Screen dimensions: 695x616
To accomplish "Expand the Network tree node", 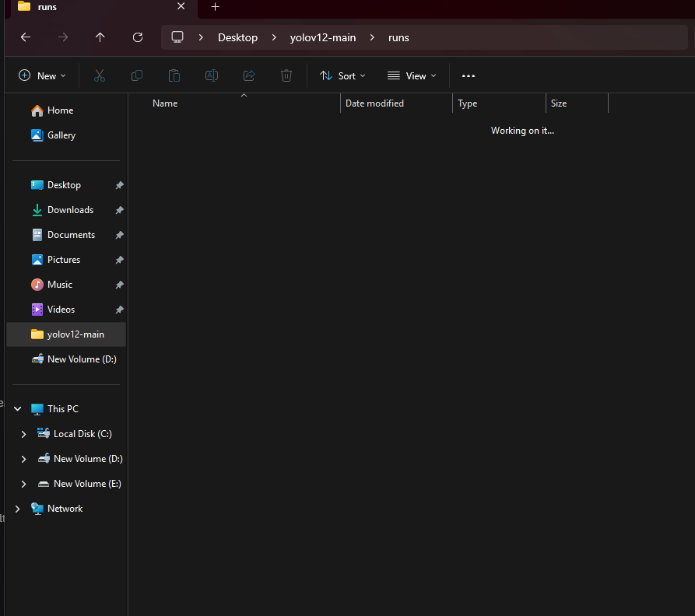I will coord(18,509).
